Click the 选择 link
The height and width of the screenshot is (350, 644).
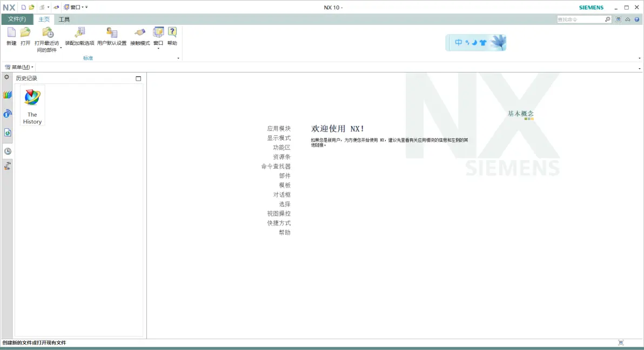pyautogui.click(x=285, y=204)
